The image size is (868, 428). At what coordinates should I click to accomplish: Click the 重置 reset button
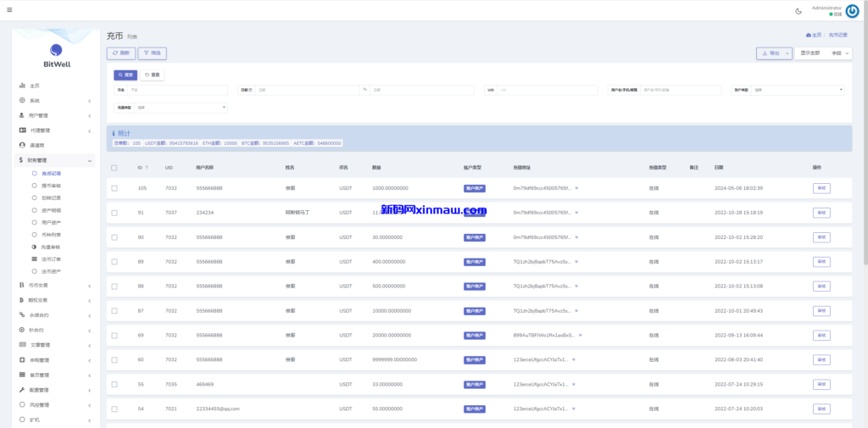[x=152, y=75]
